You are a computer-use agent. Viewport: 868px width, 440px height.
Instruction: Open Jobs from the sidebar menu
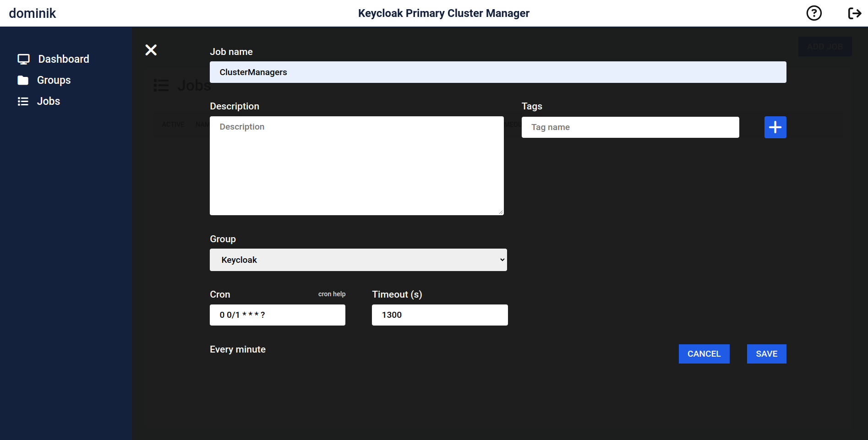(x=48, y=102)
